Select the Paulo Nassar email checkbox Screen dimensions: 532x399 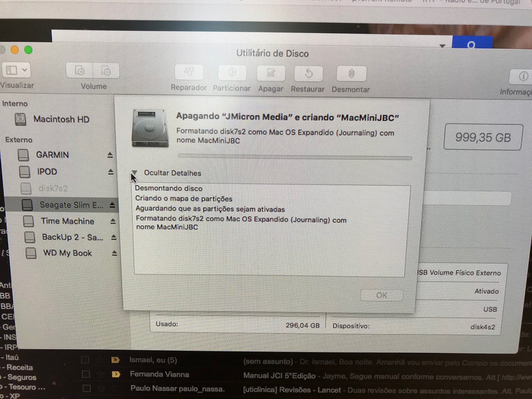(86, 388)
